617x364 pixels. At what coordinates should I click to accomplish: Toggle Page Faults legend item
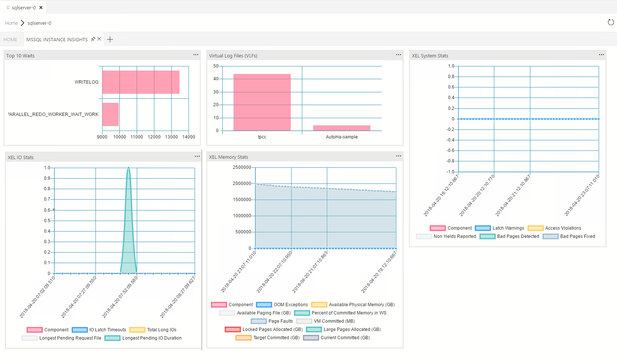pyautogui.click(x=272, y=321)
